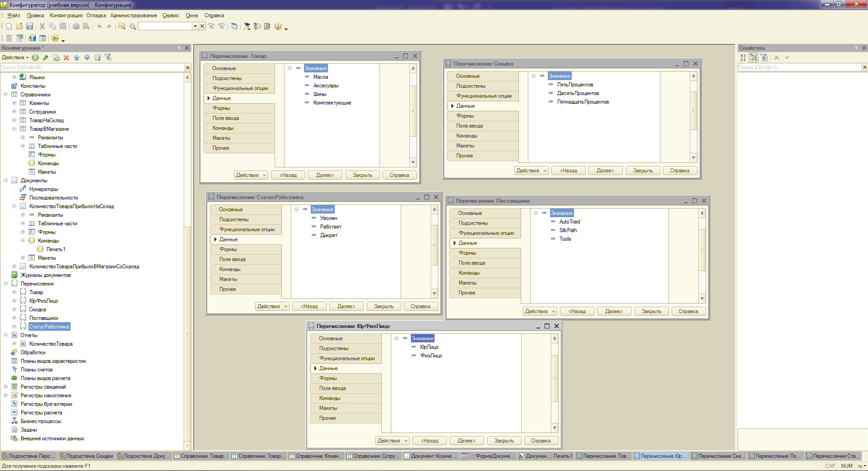Open the Администрирование menu
This screenshot has height=471, width=868.
[133, 15]
